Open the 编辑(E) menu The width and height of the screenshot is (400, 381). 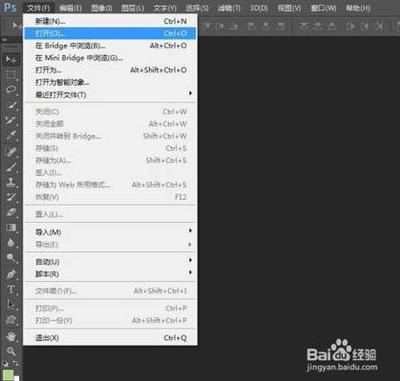point(71,8)
